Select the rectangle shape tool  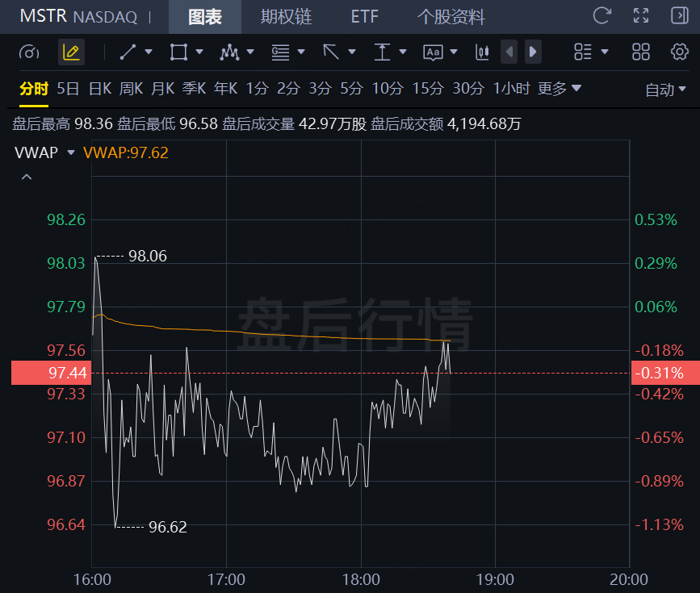[x=178, y=52]
